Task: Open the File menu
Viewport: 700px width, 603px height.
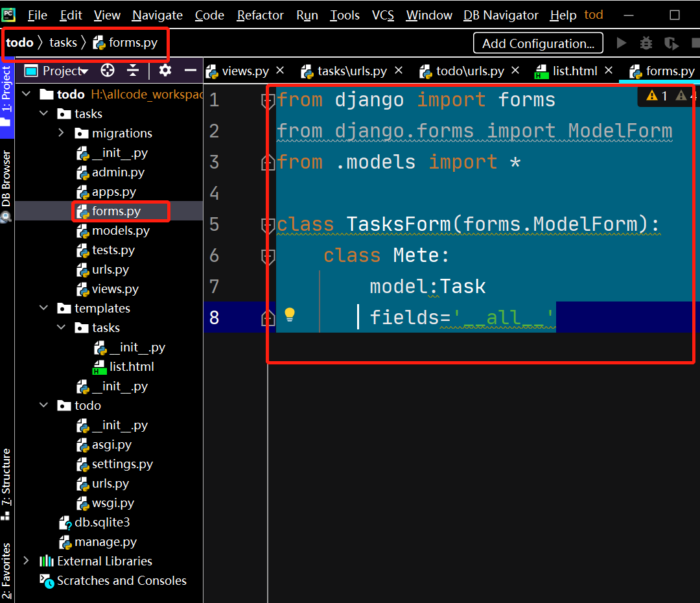Action: click(x=37, y=15)
